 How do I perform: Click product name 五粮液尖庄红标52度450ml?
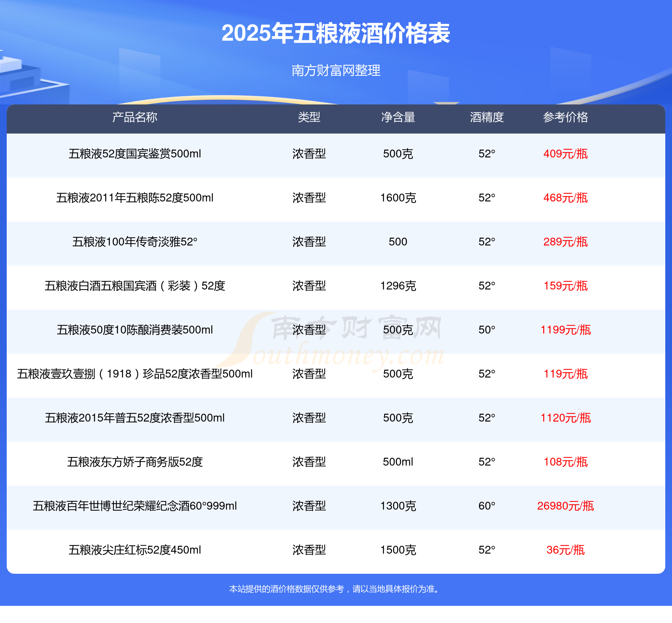[135, 550]
